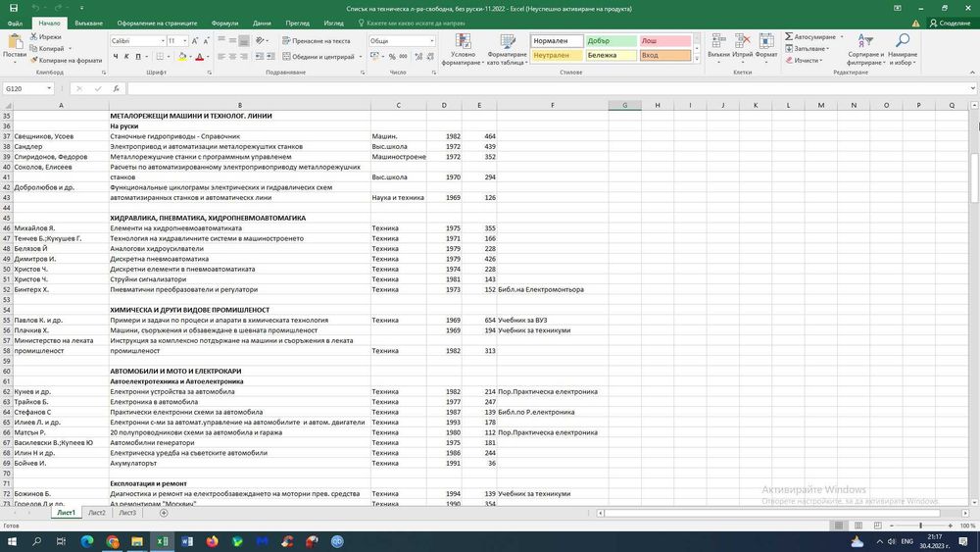Apply comma style (000) icon

[403, 57]
